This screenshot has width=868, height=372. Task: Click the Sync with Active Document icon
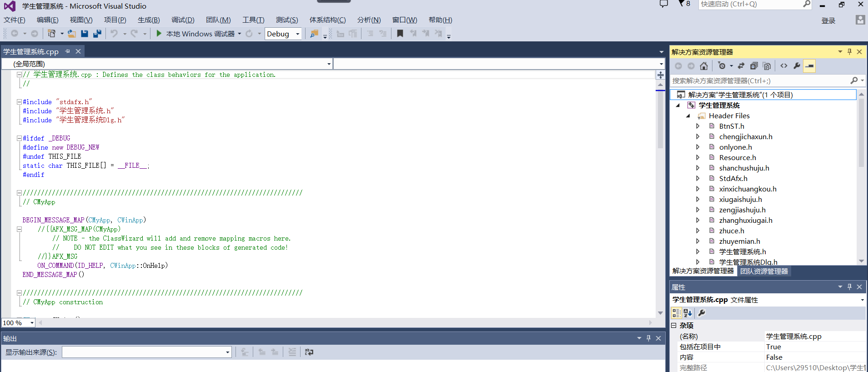[x=741, y=66]
